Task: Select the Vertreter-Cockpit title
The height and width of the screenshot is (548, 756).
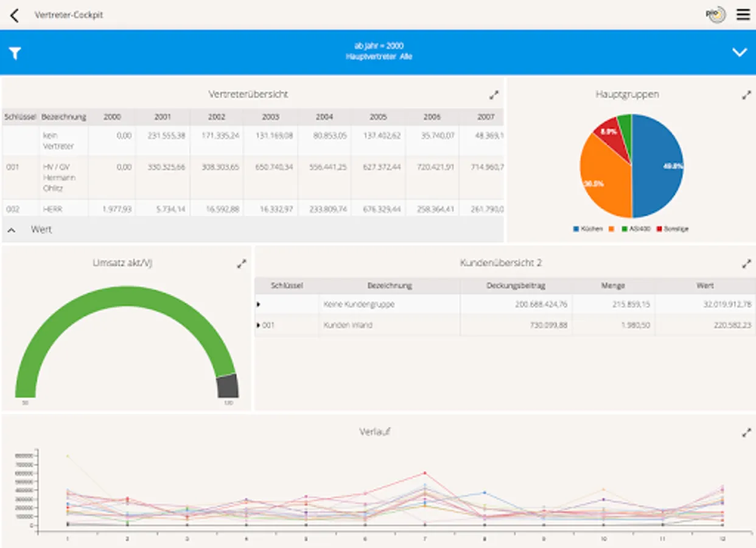Action: [x=69, y=14]
